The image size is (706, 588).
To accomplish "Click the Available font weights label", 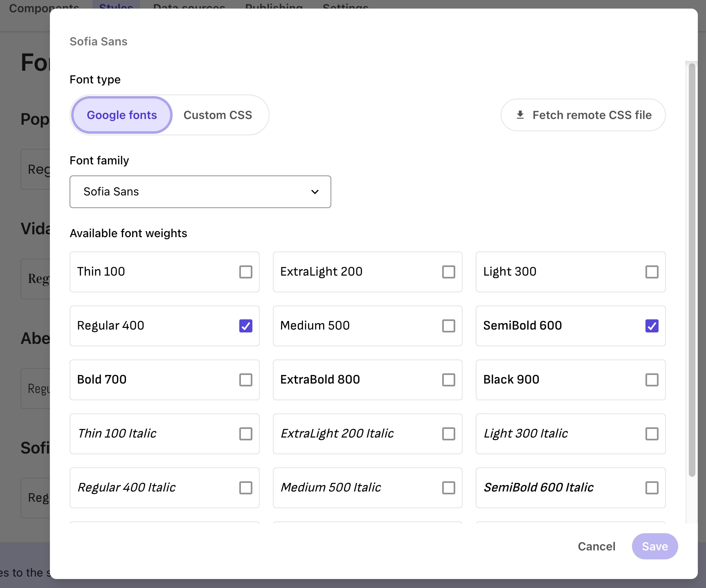I will point(128,233).
